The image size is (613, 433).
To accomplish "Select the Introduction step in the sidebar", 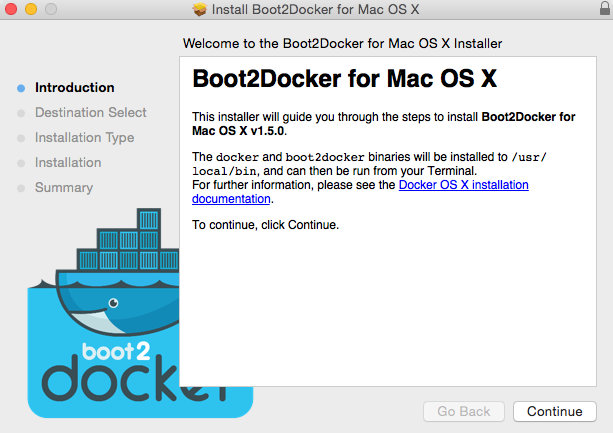I will [x=75, y=88].
